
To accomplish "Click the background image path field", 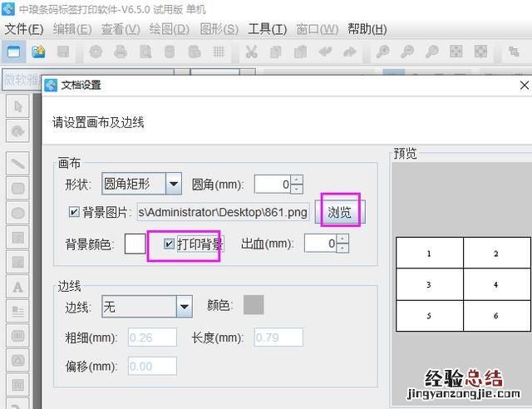I will coord(223,212).
